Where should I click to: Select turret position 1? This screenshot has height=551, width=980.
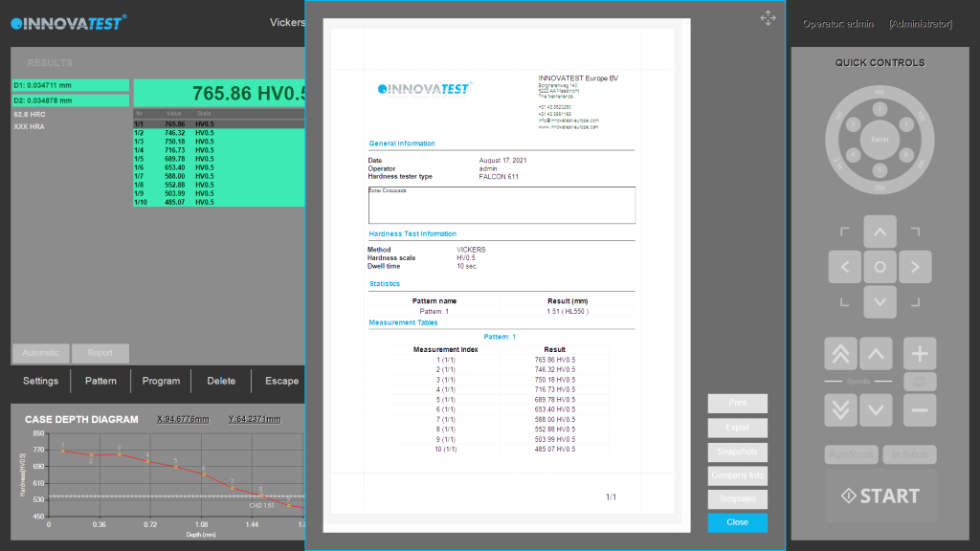coord(906,124)
